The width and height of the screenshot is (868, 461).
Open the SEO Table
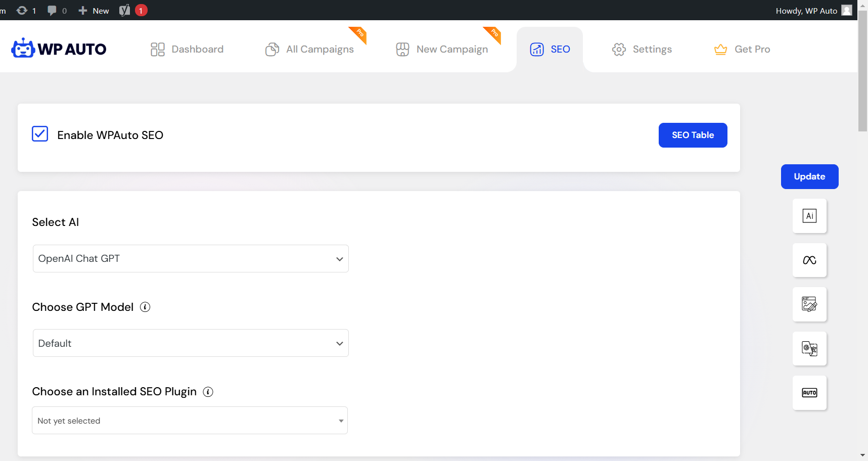tap(693, 135)
